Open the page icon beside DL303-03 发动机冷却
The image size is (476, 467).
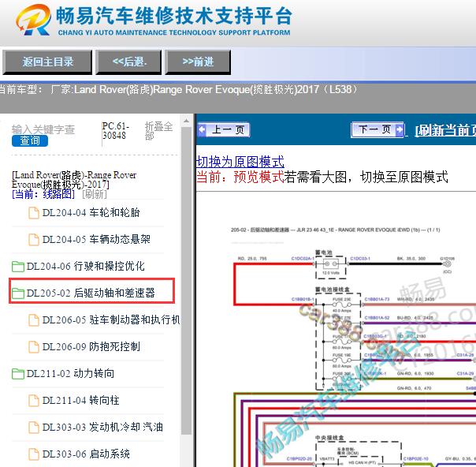coord(34,428)
